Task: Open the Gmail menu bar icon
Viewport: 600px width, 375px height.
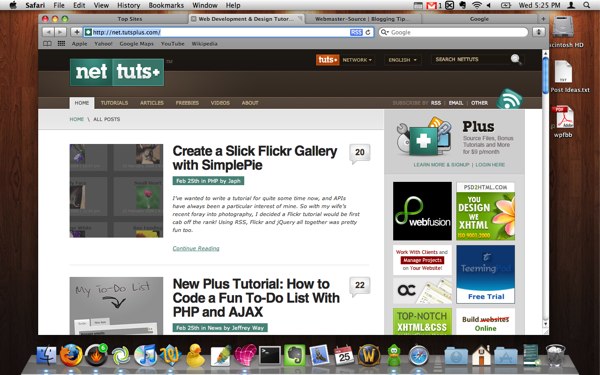Action: click(x=432, y=5)
